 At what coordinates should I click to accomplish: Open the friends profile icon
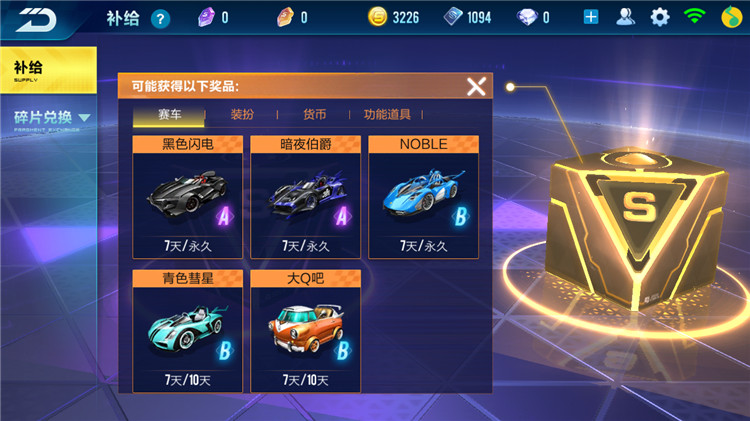coord(625,17)
